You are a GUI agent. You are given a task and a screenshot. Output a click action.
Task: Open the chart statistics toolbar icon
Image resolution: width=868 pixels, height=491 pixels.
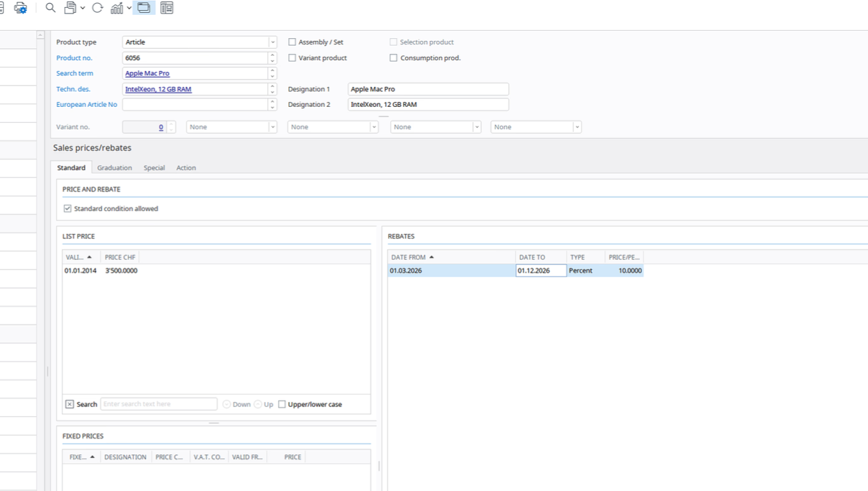(x=117, y=8)
